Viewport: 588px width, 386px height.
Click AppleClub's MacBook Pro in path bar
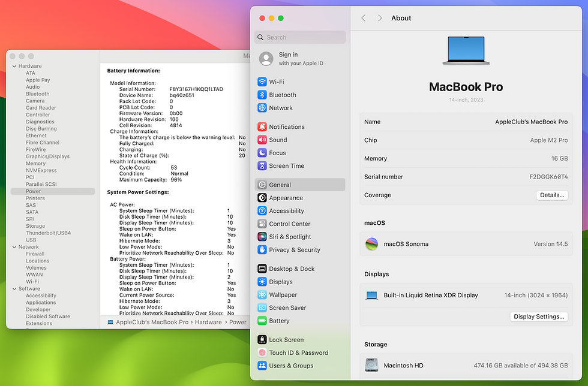pyautogui.click(x=152, y=322)
